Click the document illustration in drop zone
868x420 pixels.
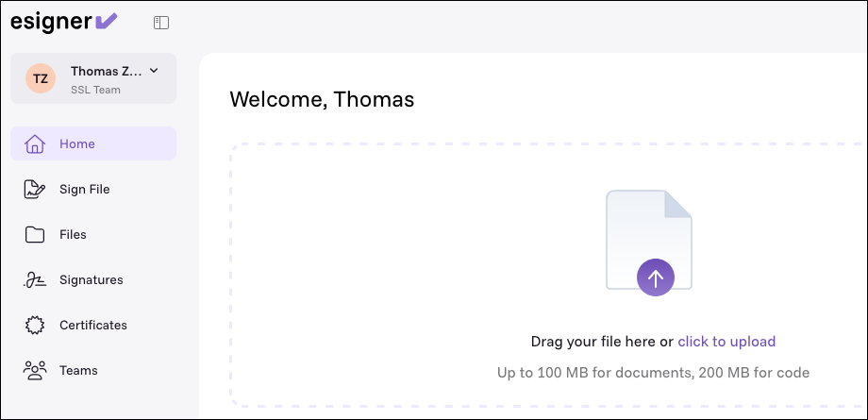point(649,240)
